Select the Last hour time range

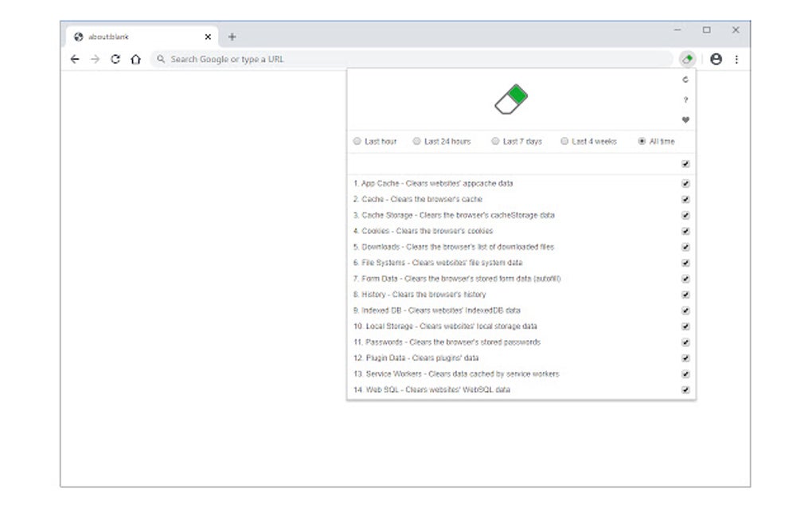pos(357,140)
